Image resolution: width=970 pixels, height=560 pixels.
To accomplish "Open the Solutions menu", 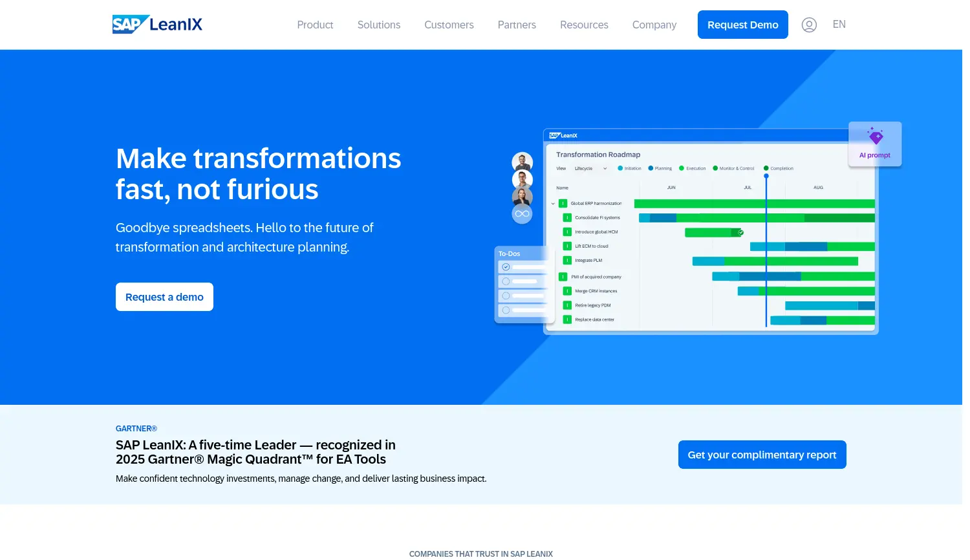I will click(x=379, y=25).
